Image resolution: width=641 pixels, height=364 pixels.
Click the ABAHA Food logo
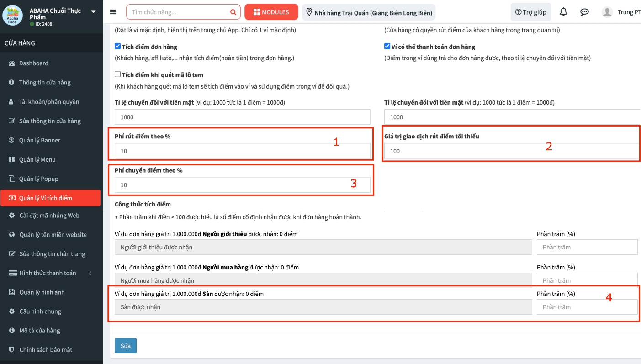click(x=12, y=16)
